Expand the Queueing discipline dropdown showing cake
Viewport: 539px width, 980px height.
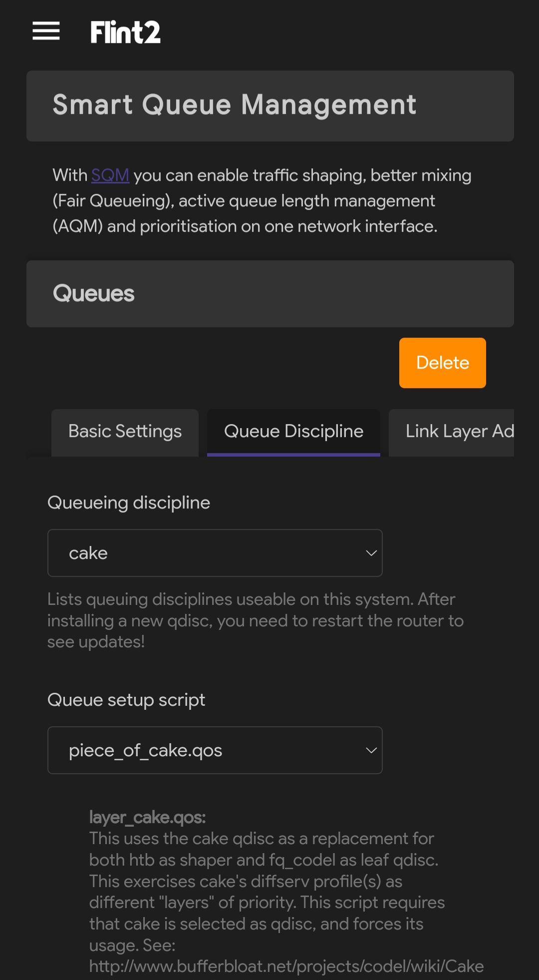[215, 553]
